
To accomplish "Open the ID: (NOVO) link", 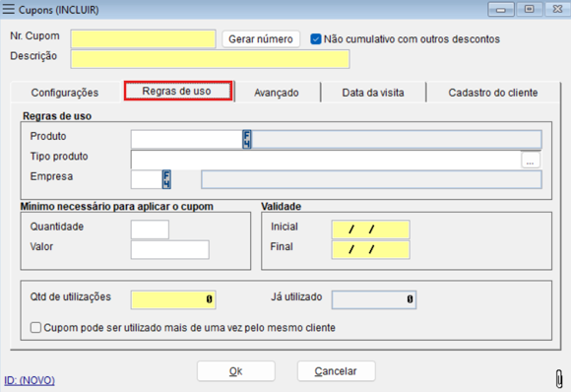I will pos(30,380).
